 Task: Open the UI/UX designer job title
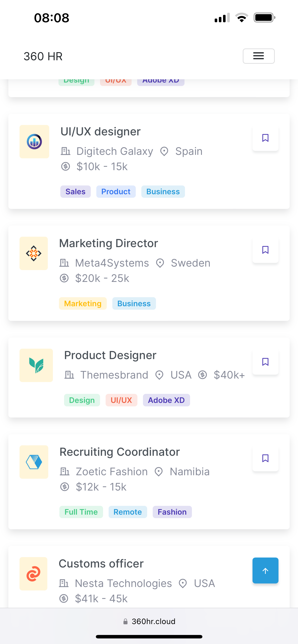pyautogui.click(x=100, y=131)
